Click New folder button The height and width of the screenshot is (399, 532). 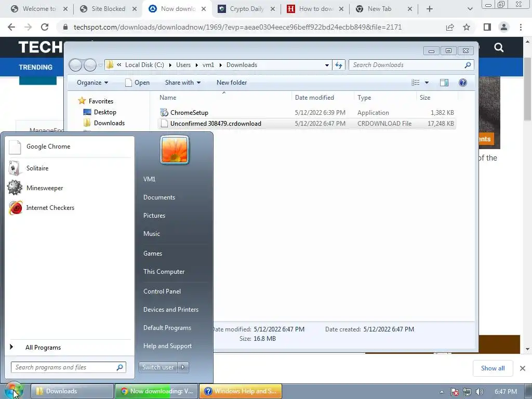click(x=232, y=83)
